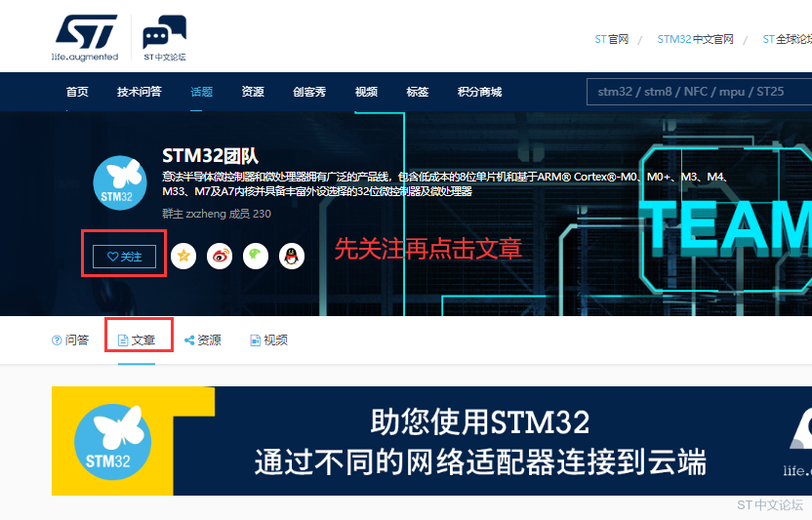
Task: Open the 视频 item in top navigation
Action: (366, 92)
